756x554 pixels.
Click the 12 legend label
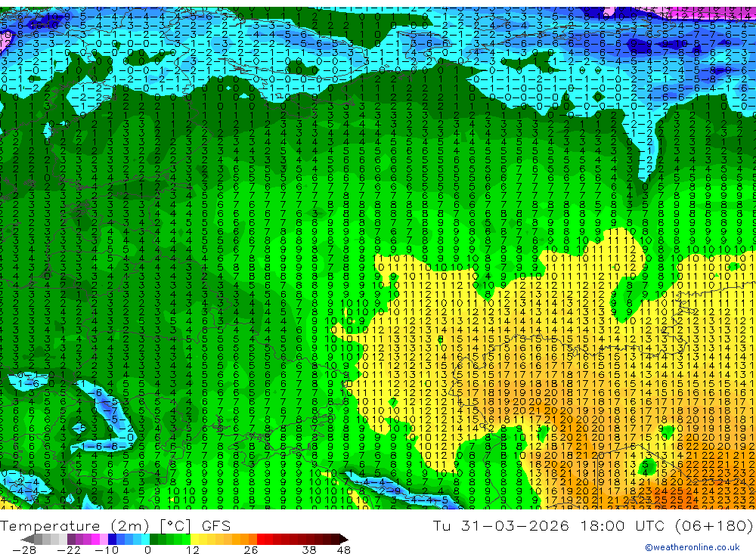pyautogui.click(x=193, y=550)
